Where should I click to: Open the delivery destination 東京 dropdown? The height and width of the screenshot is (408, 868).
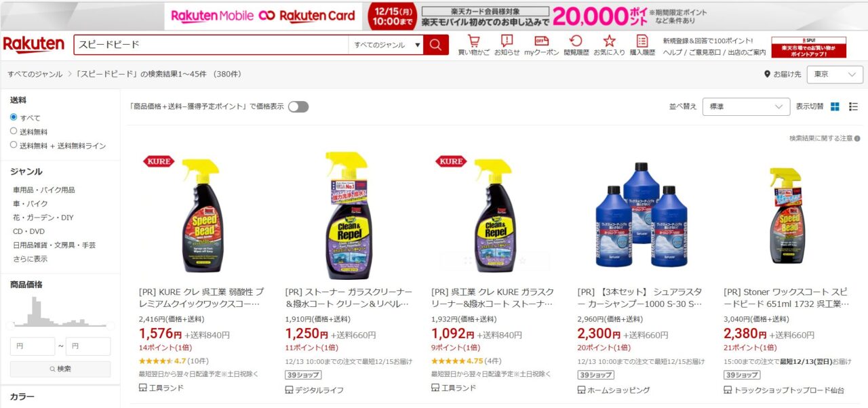click(835, 75)
